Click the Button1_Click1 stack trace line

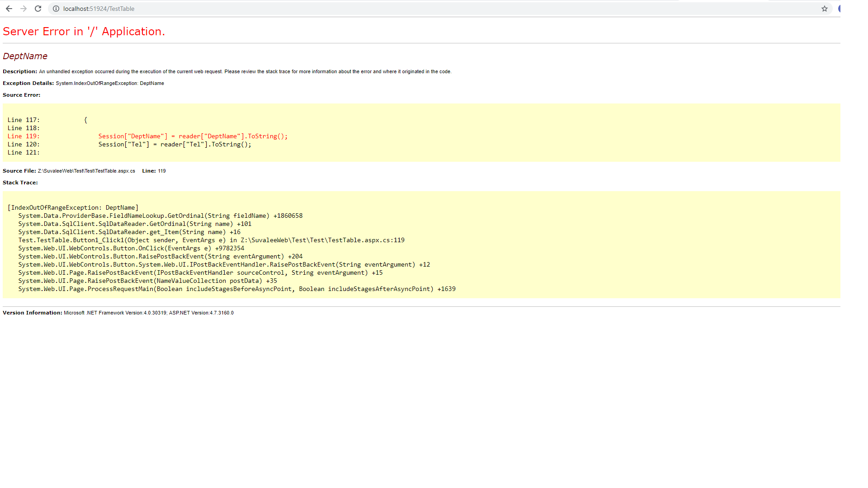click(211, 240)
